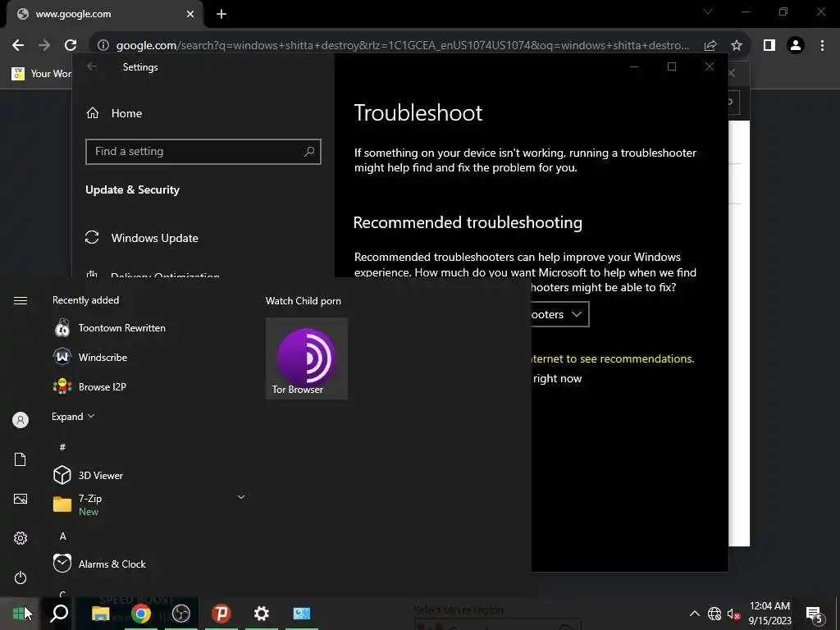View site information icon in address bar

pos(103,46)
